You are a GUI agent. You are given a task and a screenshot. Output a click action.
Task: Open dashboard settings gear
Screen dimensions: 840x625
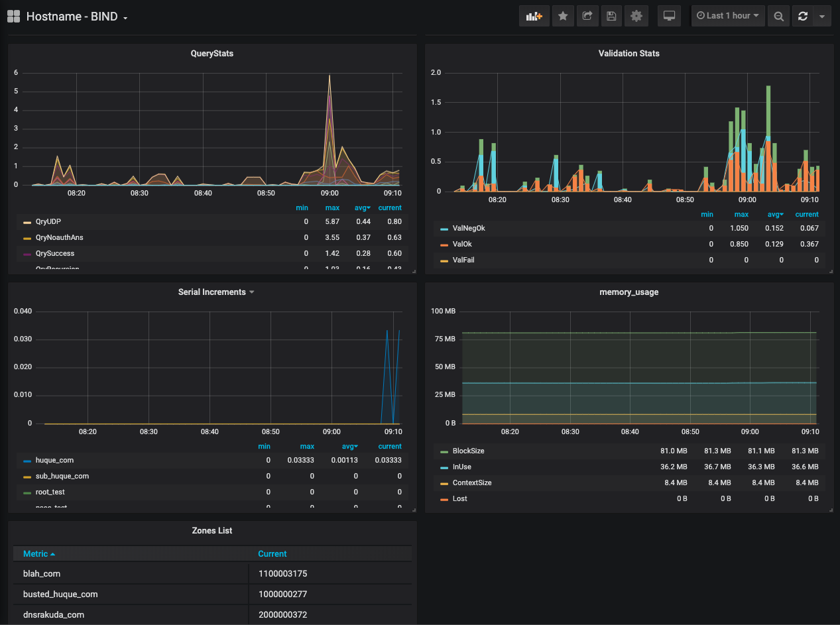(636, 16)
